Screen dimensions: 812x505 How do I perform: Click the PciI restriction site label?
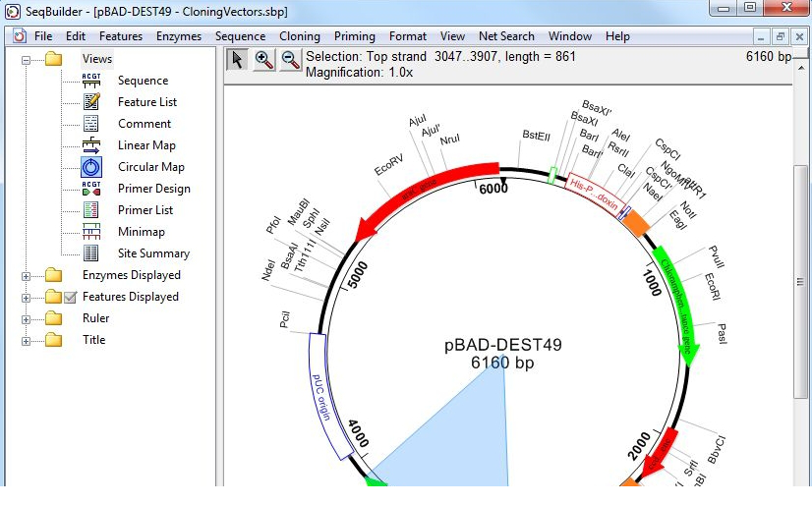[285, 319]
